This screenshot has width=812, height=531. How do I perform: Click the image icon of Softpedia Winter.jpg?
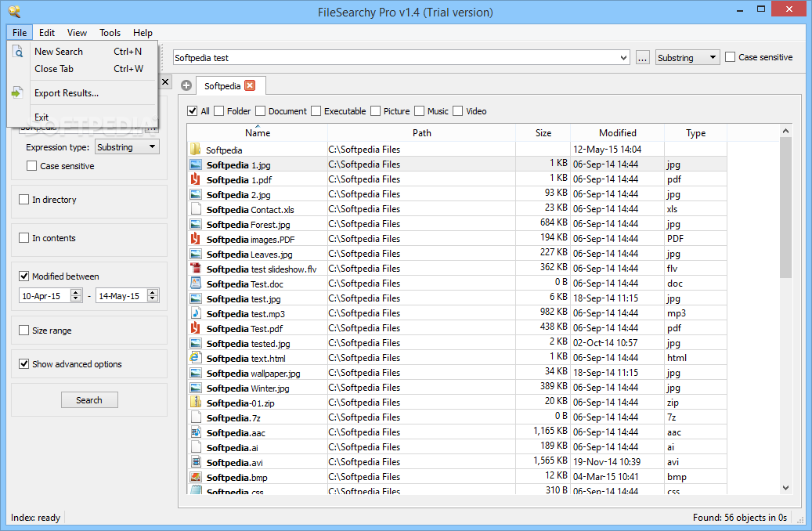195,388
